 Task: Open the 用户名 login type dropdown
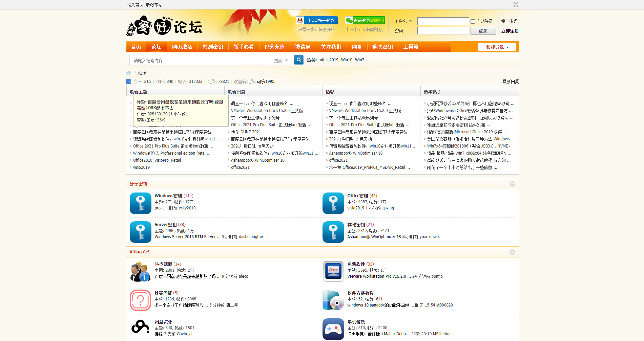coord(403,21)
